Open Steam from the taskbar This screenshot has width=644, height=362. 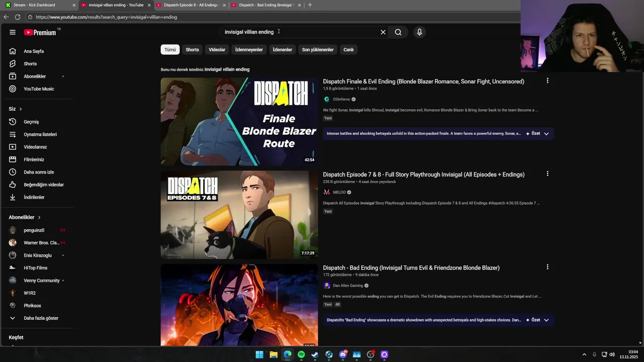tap(315, 354)
